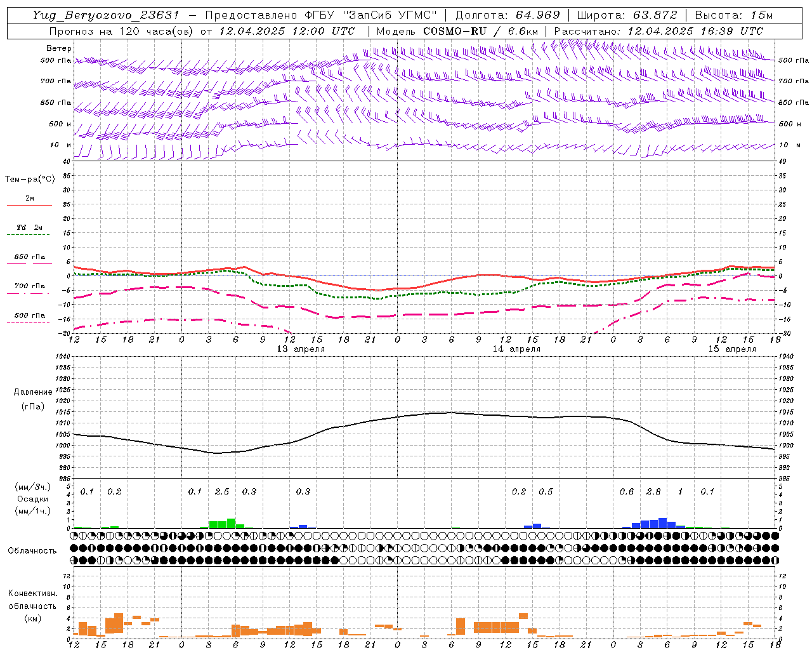Click the Td 2м dew point legend entry
Viewport: 812px width, 650px height.
pos(30,227)
